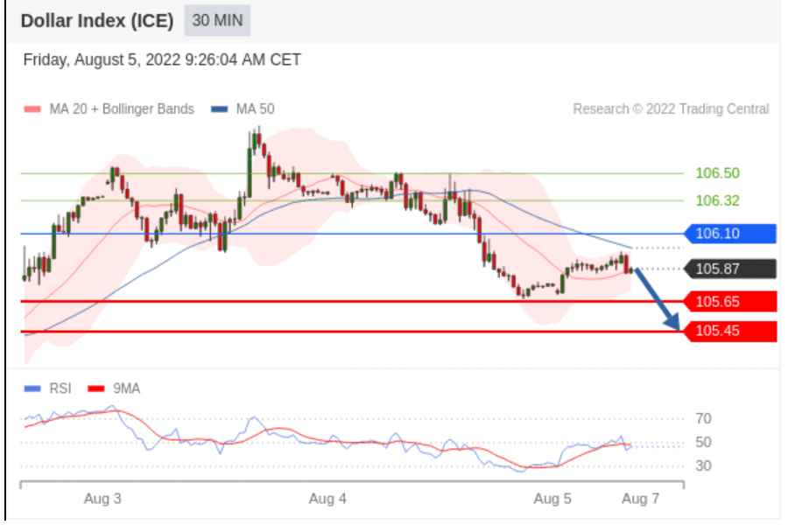
Task: Click the MA 20 + Bollinger Bands legend swatch
Action: tap(32, 109)
